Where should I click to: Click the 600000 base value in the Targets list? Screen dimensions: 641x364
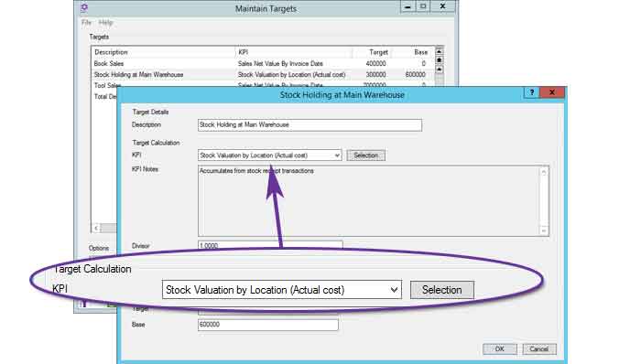(416, 75)
